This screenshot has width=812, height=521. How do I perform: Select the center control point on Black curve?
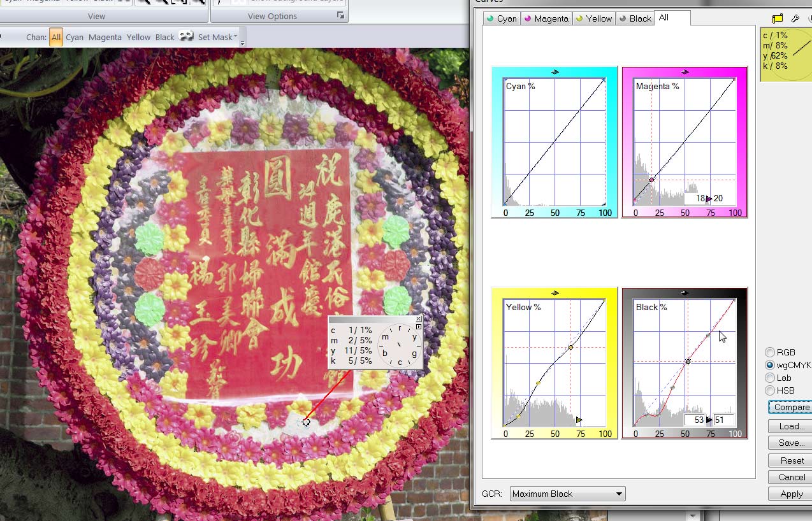(688, 361)
